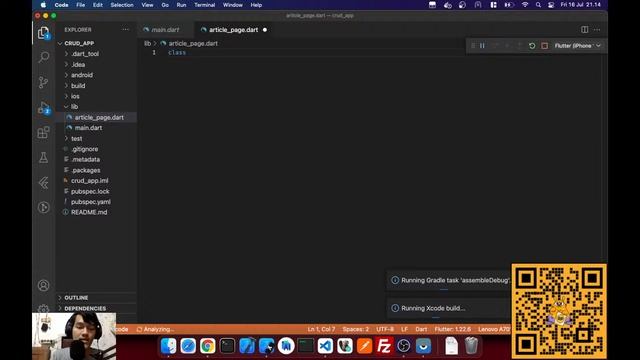The height and width of the screenshot is (360, 640).
Task: Open the Window menu
Action: 233,5
